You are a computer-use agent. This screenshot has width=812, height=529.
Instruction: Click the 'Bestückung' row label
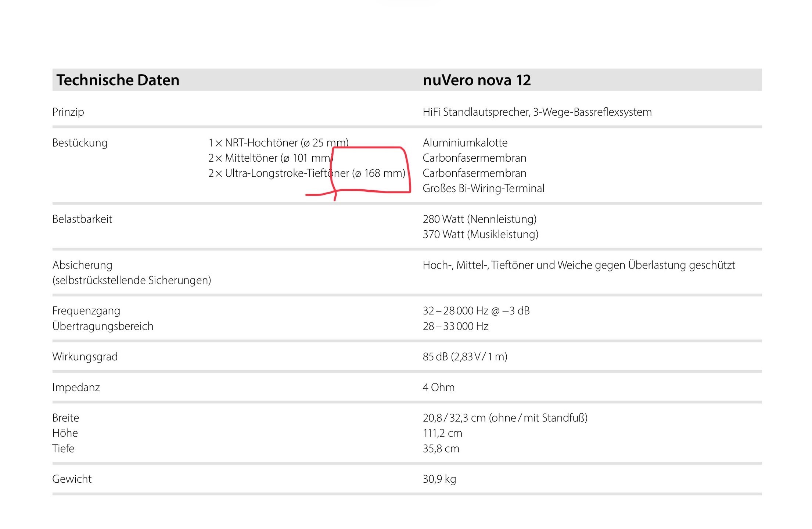coord(80,143)
